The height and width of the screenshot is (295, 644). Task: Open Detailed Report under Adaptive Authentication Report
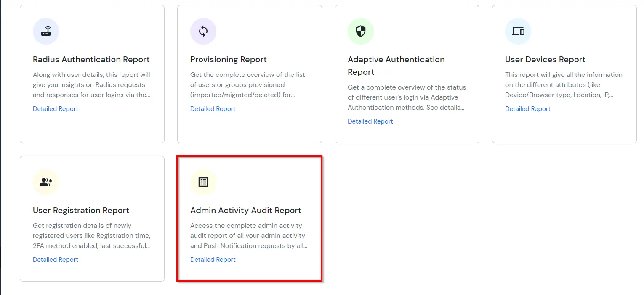(x=370, y=121)
